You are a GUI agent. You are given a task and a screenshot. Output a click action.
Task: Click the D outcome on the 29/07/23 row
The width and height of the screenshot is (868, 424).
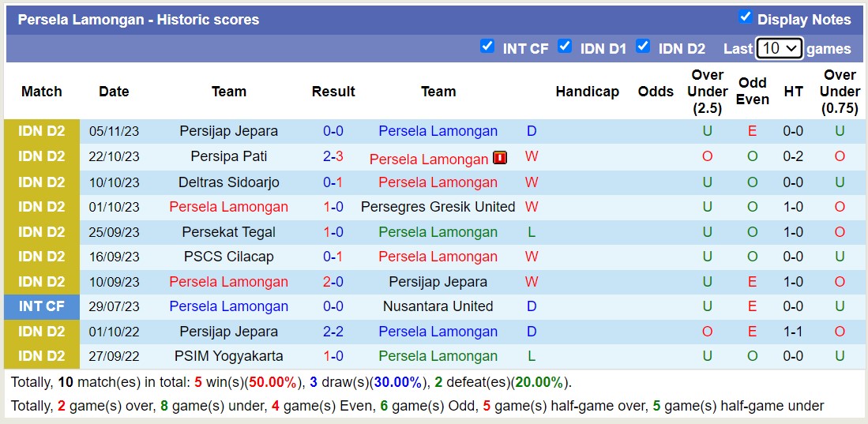coord(532,306)
